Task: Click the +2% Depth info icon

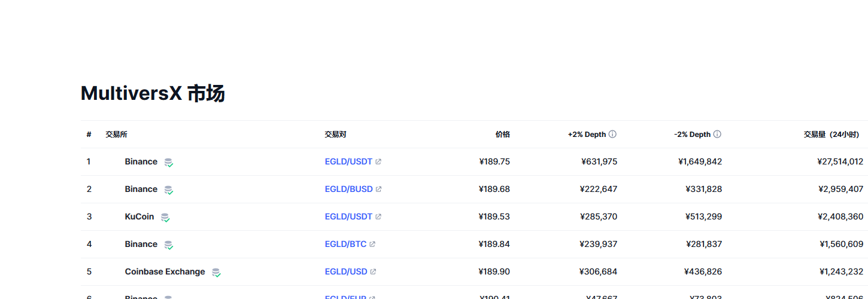Action: point(612,135)
